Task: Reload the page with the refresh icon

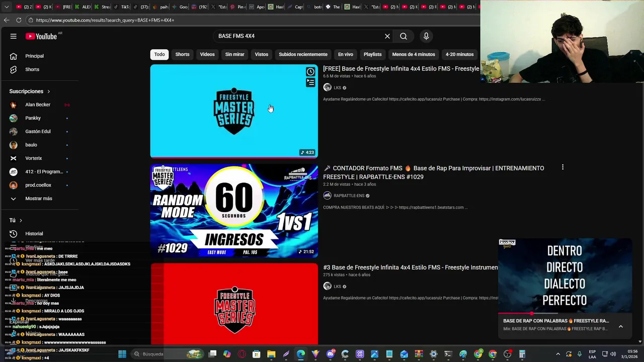Action: point(19,20)
